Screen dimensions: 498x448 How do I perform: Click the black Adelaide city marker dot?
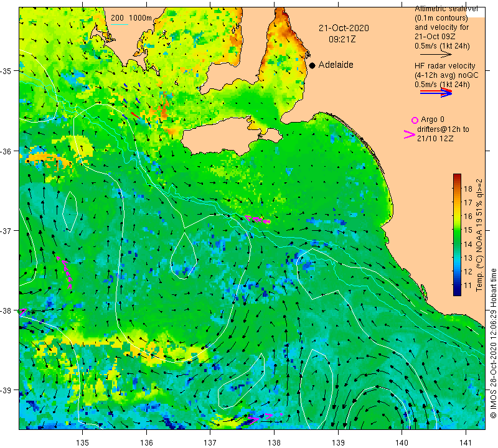(312, 65)
